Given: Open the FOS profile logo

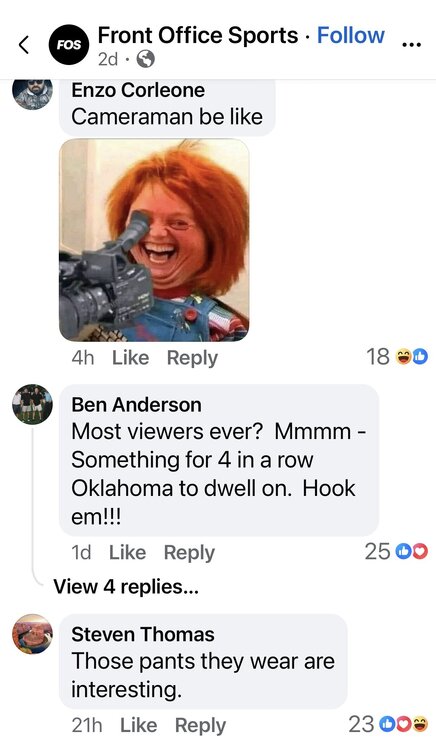Looking at the screenshot, I should pyautogui.click(x=69, y=45).
